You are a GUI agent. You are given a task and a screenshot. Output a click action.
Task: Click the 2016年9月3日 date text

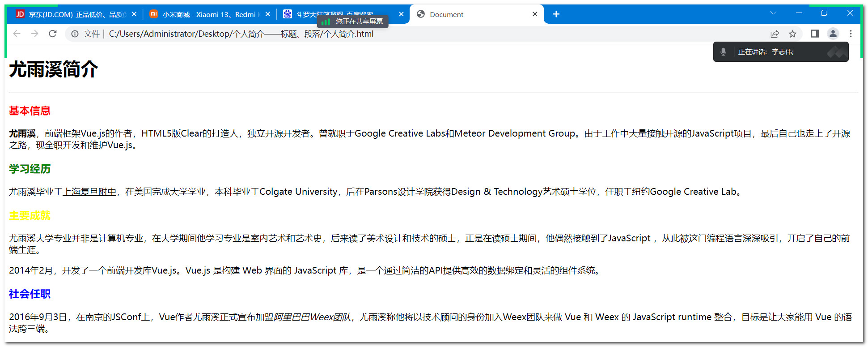coord(38,317)
